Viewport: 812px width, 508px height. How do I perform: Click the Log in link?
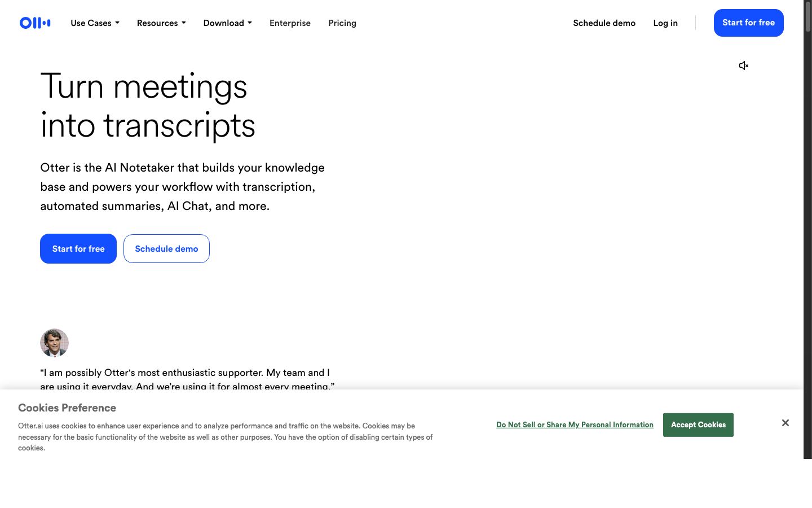point(665,23)
